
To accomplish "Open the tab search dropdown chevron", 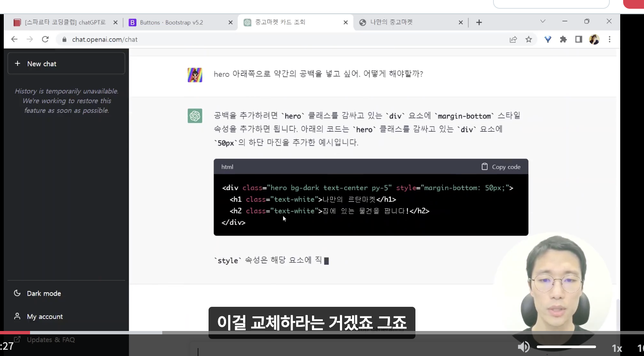I will 543,21.
